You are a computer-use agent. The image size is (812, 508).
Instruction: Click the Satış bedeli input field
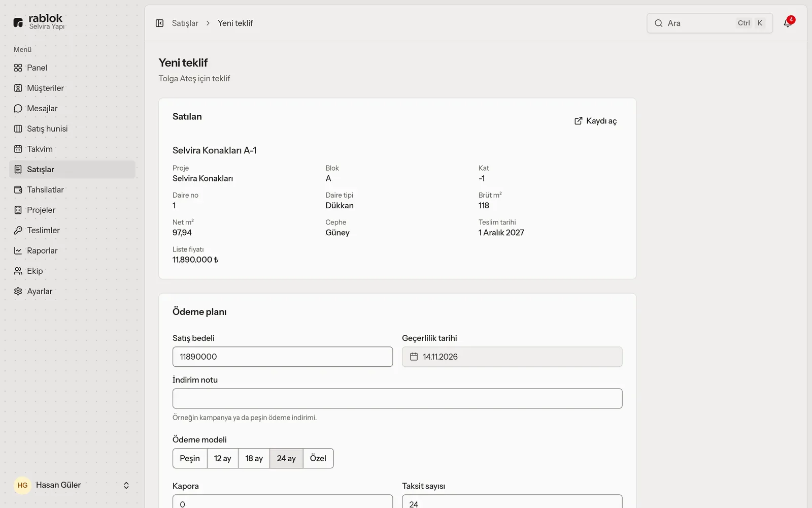(x=283, y=357)
